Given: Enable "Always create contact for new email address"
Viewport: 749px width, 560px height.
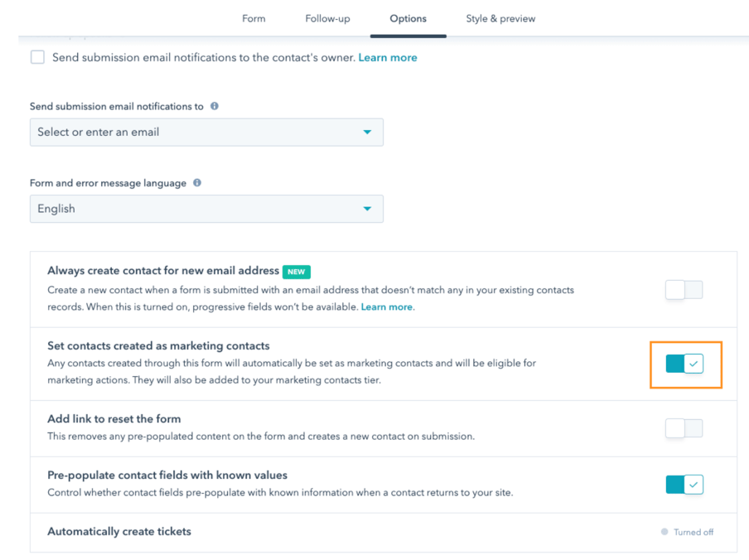Looking at the screenshot, I should tap(684, 289).
